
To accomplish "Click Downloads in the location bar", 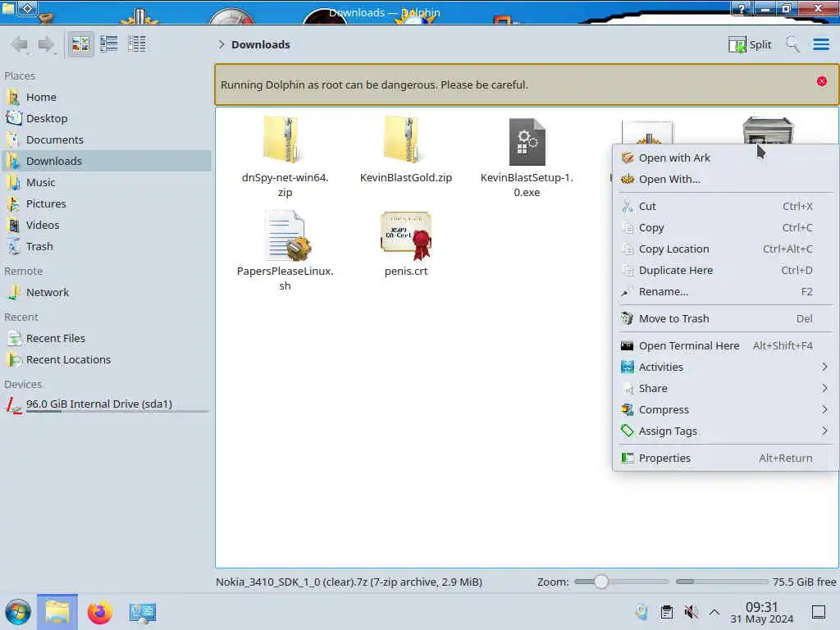I will (260, 44).
